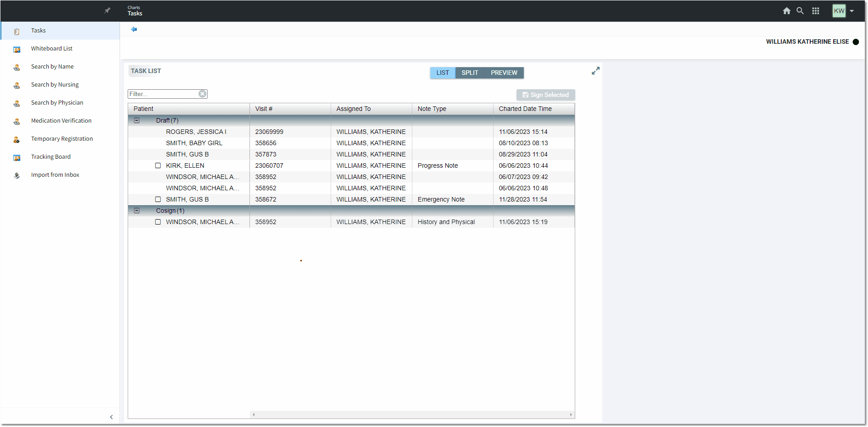The image size is (868, 427).
Task: Click the Tracking Board icon
Action: [x=17, y=157]
